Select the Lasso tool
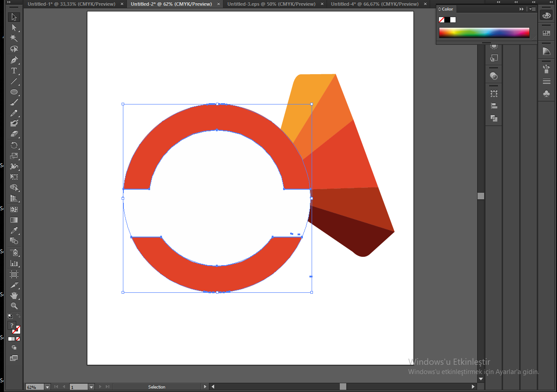Screen dimensions: 557x392 [x=14, y=49]
